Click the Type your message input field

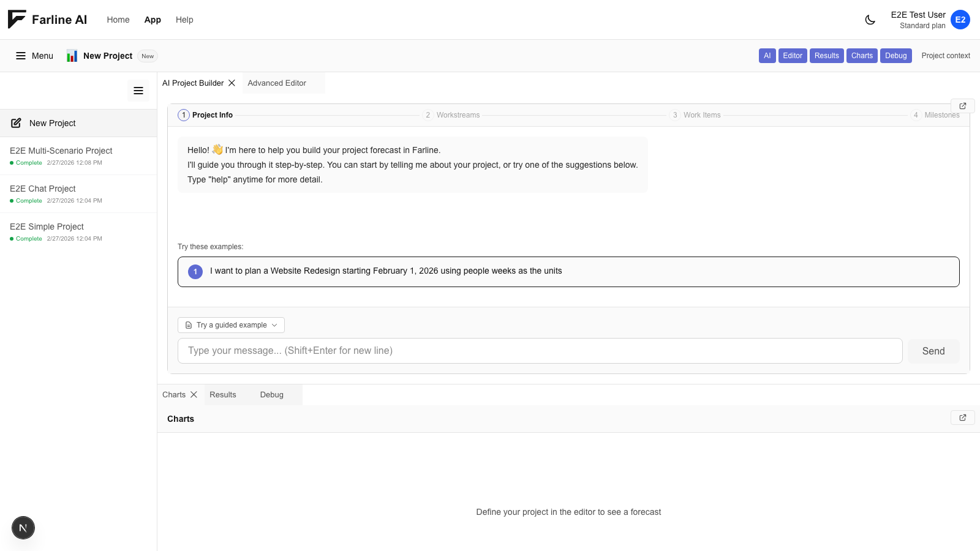point(539,350)
